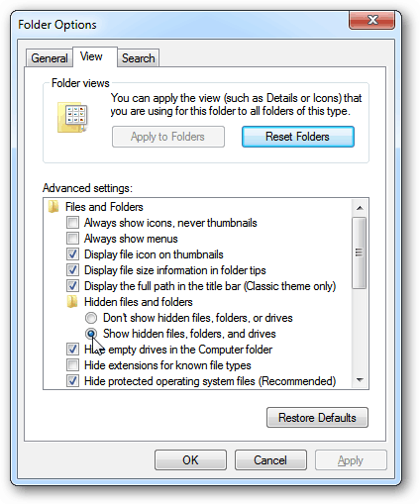Image resolution: width=420 pixels, height=504 pixels.
Task: Click the Folder views illustration icon
Action: pos(73,118)
